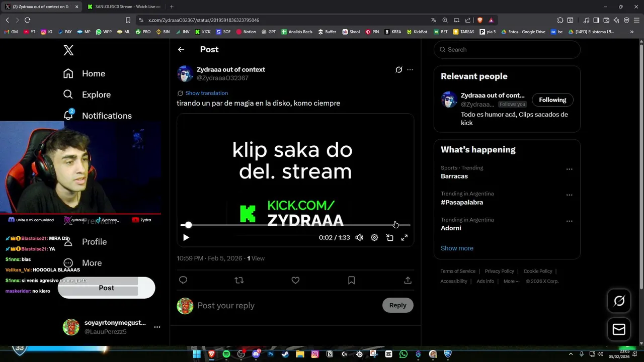Mute the video volume
The width and height of the screenshot is (644, 362).
[x=359, y=238]
